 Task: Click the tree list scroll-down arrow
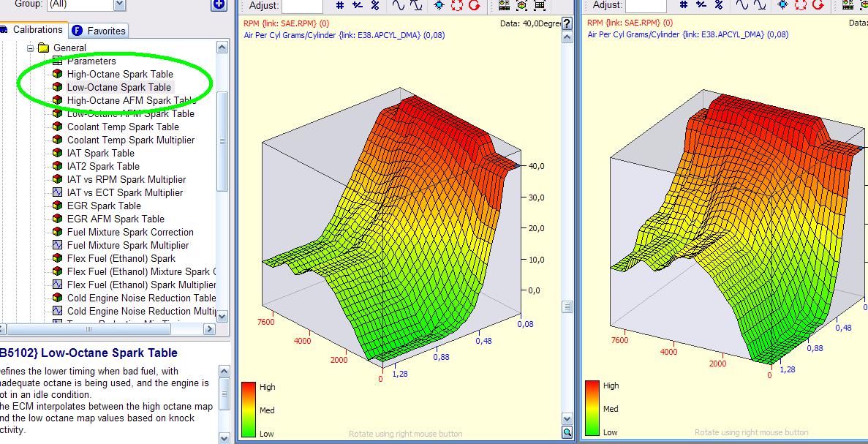coord(222,316)
